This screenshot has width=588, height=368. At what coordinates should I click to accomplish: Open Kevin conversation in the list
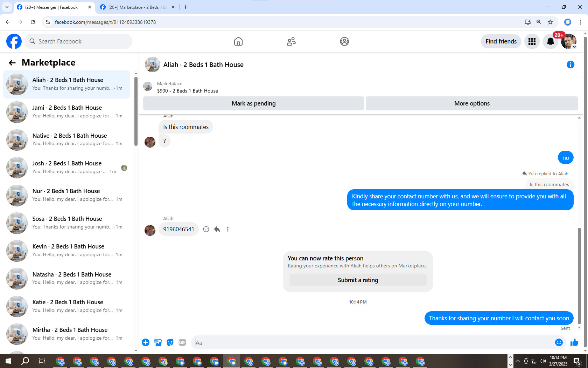[x=66, y=251]
